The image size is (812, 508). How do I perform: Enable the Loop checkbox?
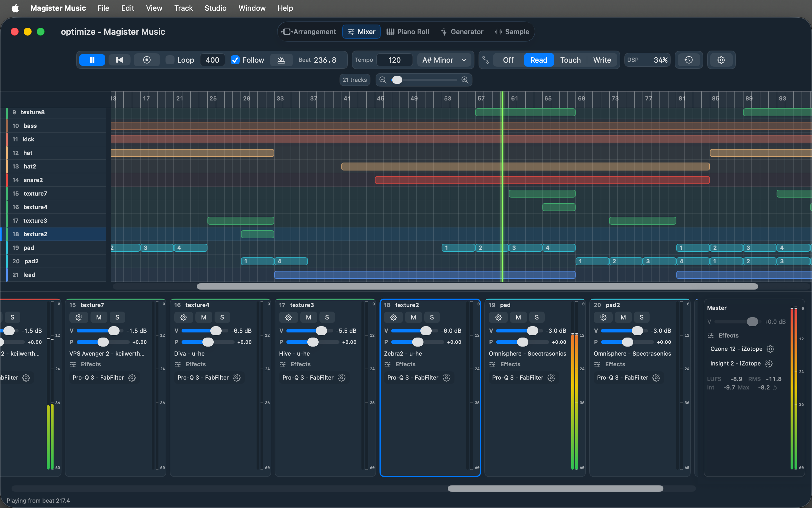170,60
